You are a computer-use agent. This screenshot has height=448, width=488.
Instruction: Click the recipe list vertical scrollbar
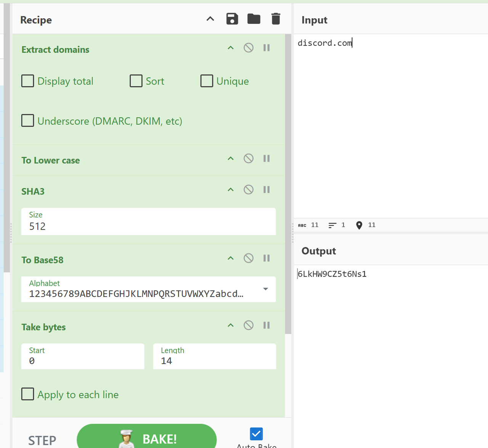pyautogui.click(x=288, y=183)
